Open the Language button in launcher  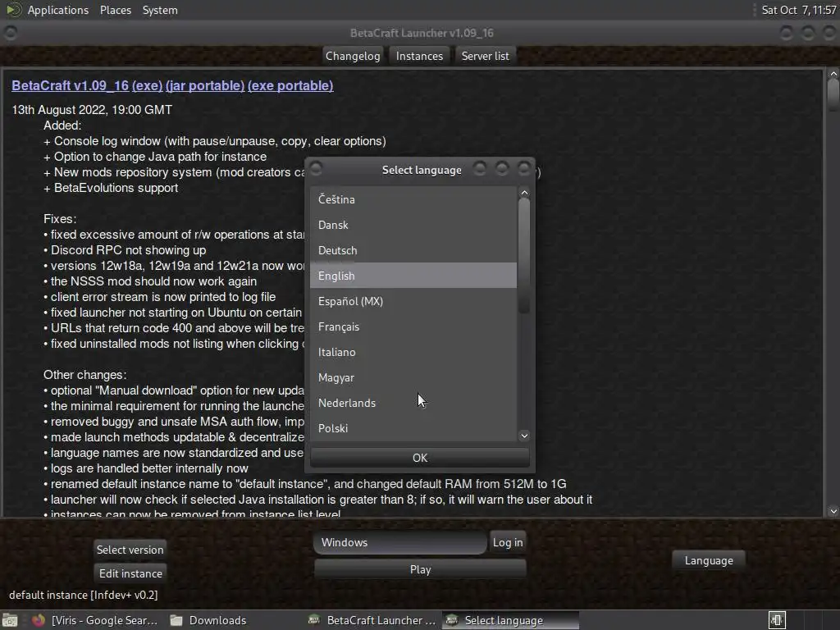click(x=709, y=560)
